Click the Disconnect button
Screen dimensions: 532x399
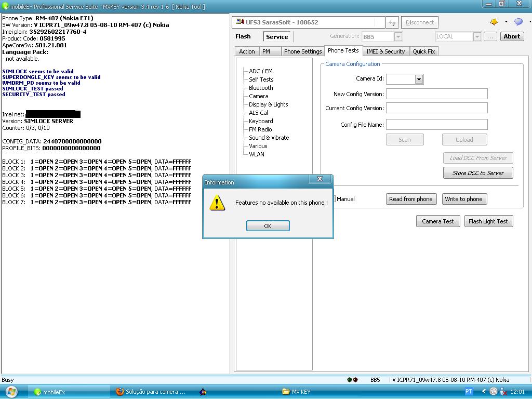(x=420, y=22)
